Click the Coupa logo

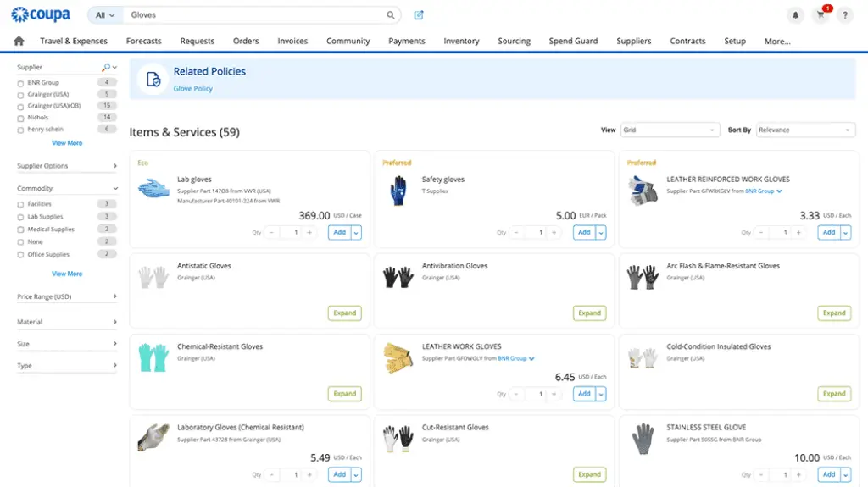tap(41, 14)
